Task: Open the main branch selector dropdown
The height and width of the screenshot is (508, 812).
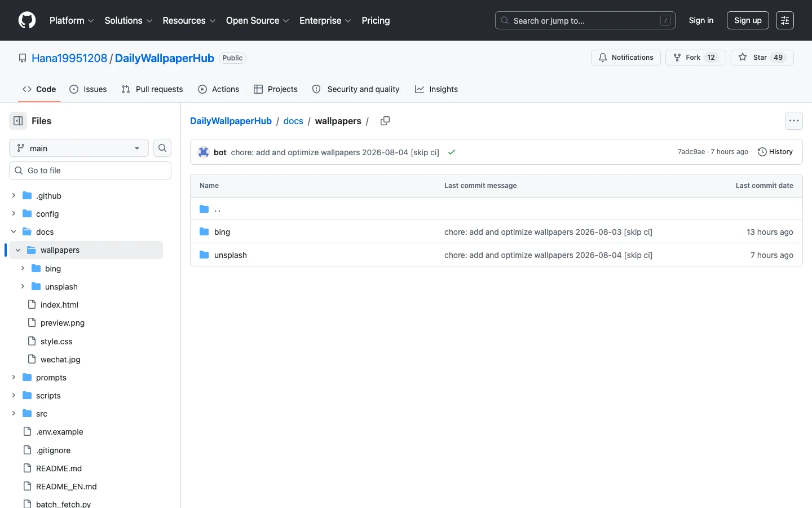Action: click(79, 148)
